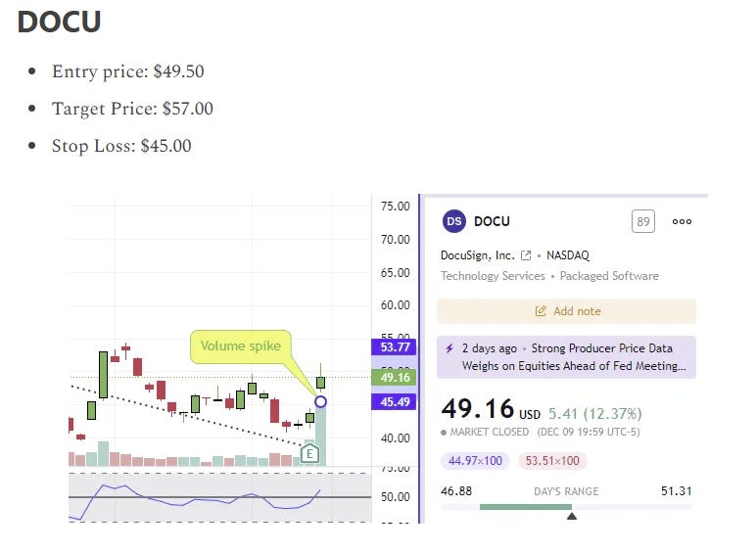
Task: Click the 40.00 price axis label
Action: tap(395, 438)
